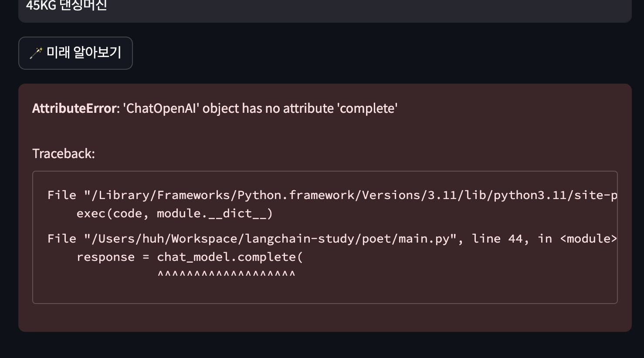The image size is (644, 358).
Task: Click the <module> text in traceback
Action: (588, 239)
